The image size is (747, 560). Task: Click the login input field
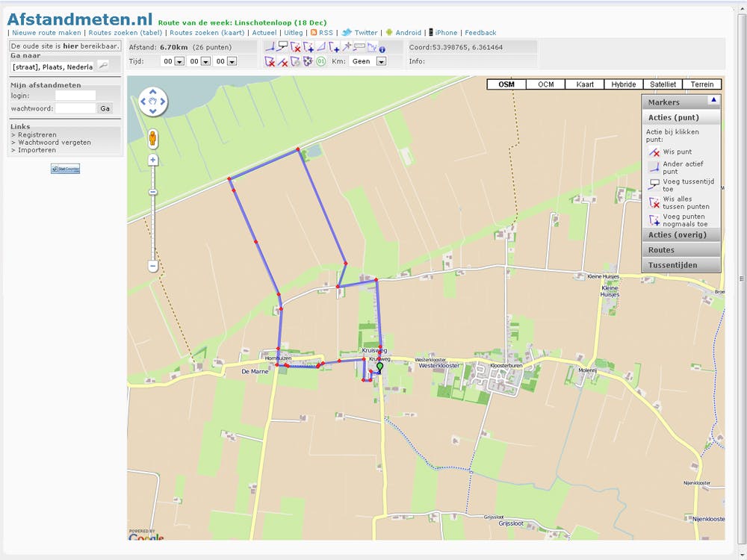coord(75,96)
